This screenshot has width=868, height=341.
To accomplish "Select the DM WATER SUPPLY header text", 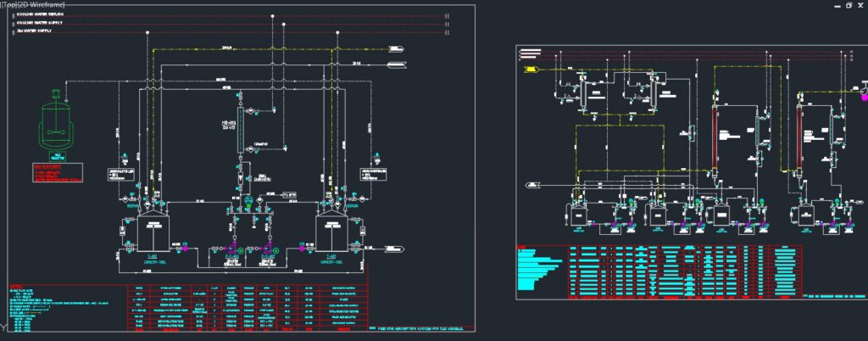I will point(36,31).
